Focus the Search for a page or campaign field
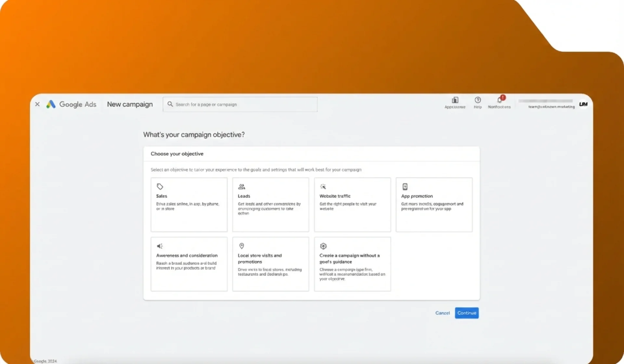 pyautogui.click(x=240, y=104)
